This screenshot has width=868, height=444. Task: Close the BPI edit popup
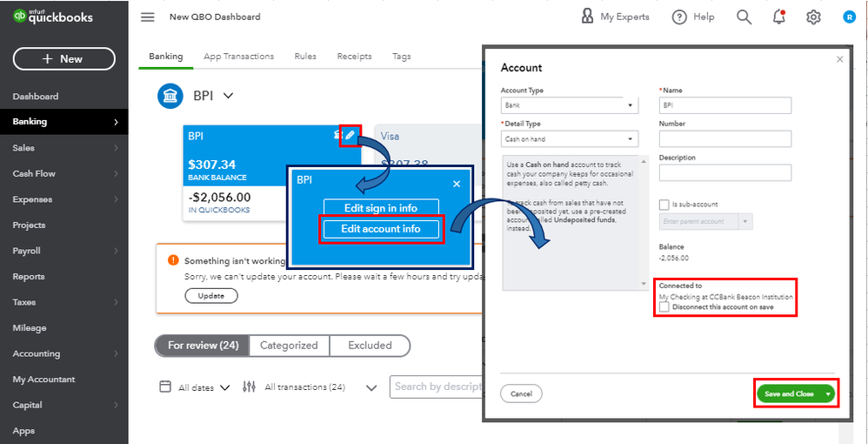457,184
